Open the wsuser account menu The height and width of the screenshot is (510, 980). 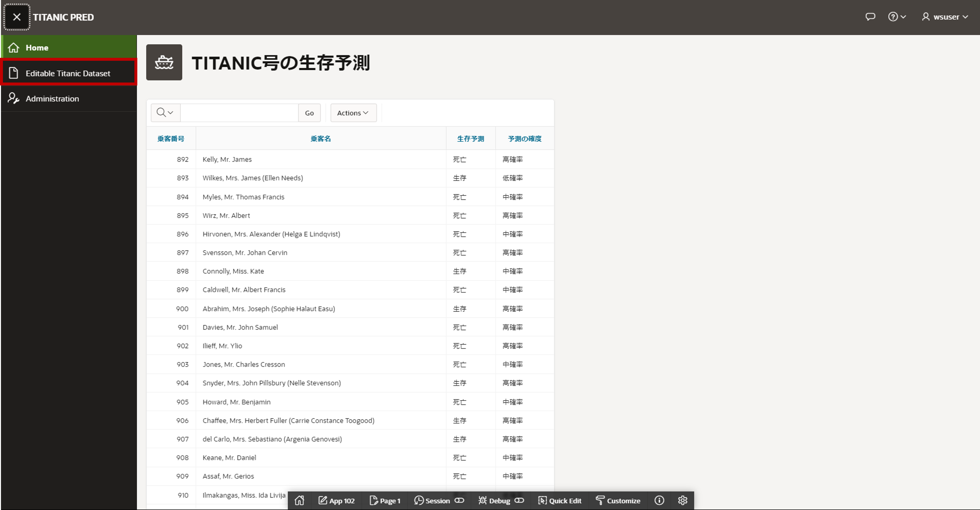pos(945,17)
